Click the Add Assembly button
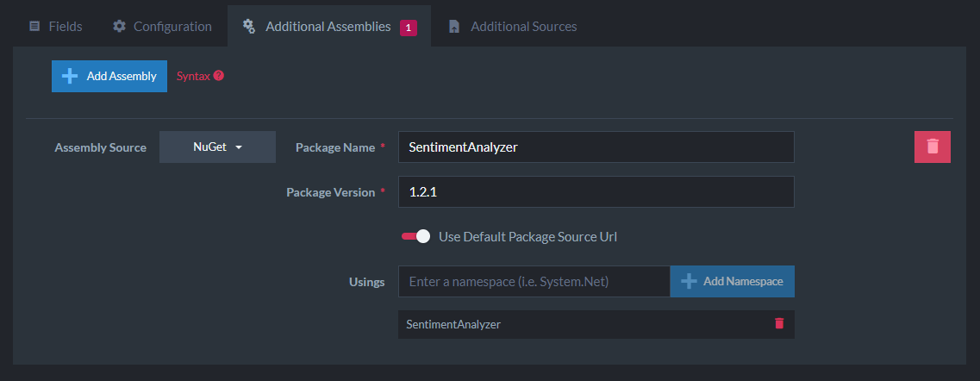This screenshot has height=381, width=980. pyautogui.click(x=109, y=76)
